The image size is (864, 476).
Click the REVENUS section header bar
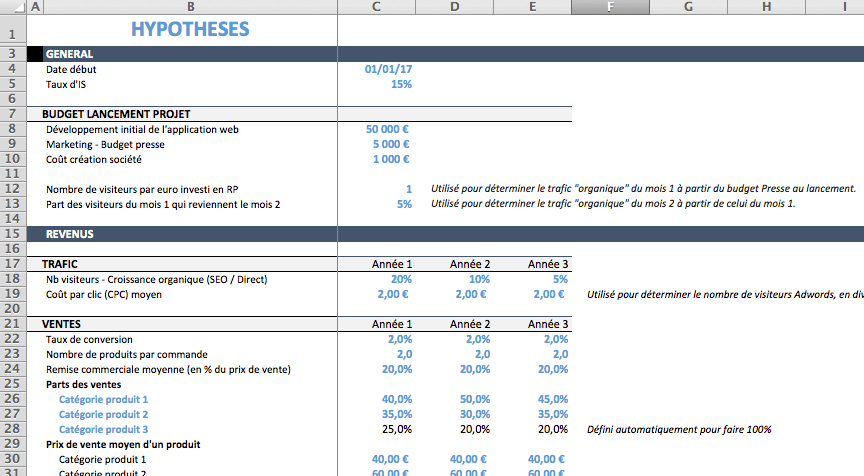click(190, 234)
